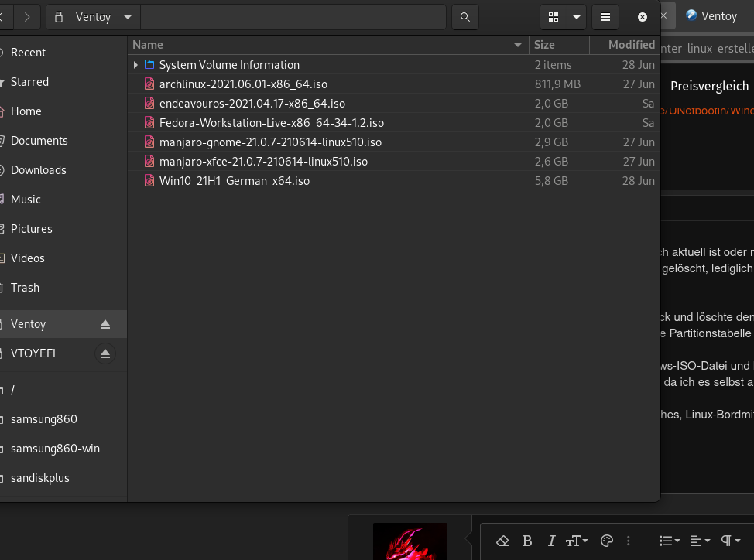Open the hamburger menu button
The image size is (754, 560).
[605, 17]
